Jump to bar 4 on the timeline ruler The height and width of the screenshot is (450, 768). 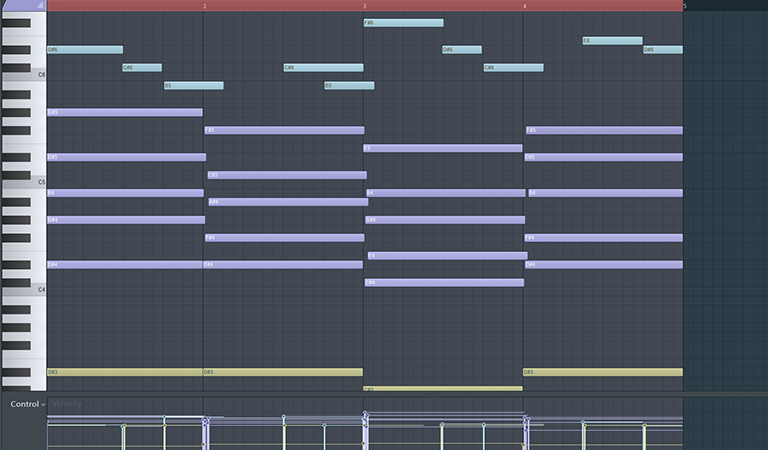pos(524,6)
